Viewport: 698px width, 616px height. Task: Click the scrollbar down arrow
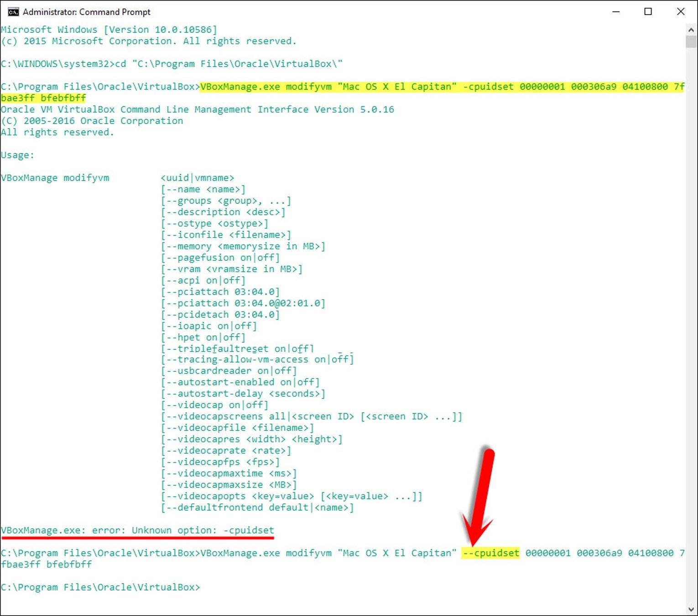691,609
